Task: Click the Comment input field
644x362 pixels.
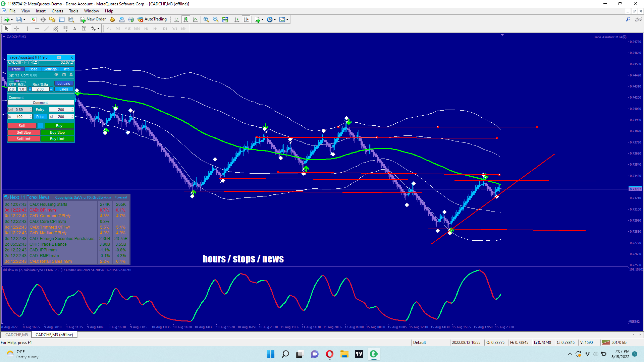Action: (x=40, y=103)
